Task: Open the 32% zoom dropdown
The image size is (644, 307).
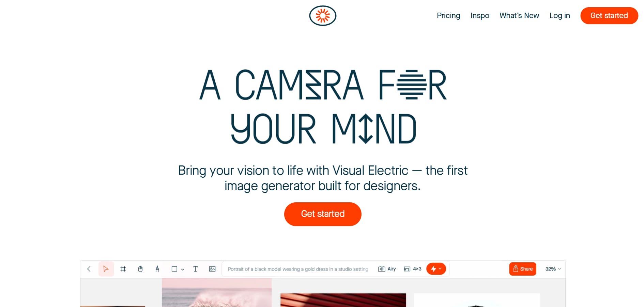Action: 553,269
